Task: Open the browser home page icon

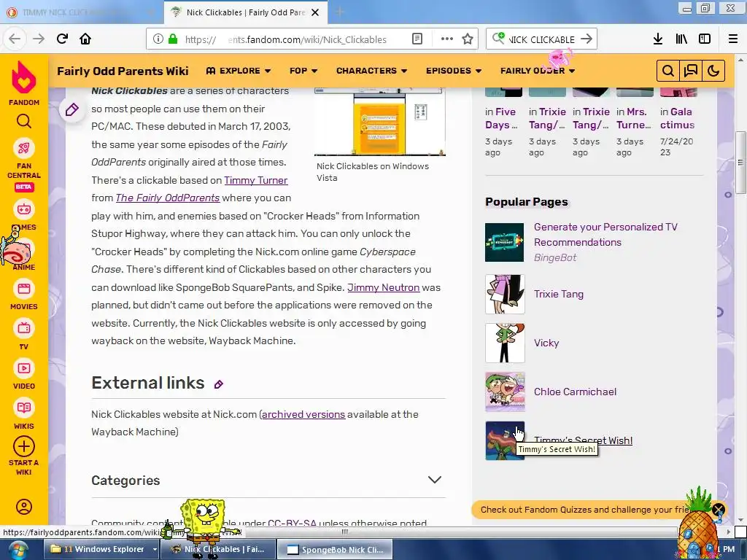Action: click(85, 39)
